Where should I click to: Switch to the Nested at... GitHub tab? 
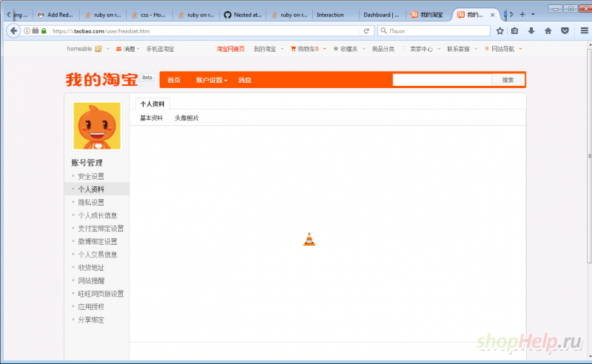click(243, 15)
